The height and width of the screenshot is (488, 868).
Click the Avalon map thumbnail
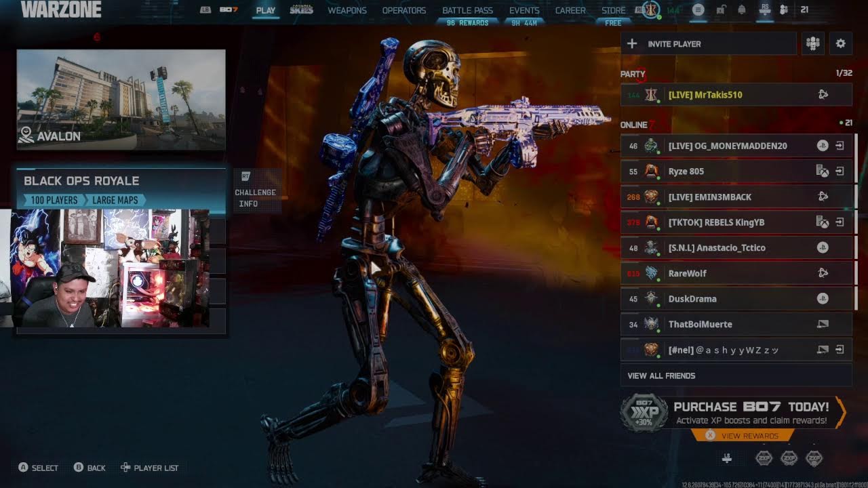121,100
